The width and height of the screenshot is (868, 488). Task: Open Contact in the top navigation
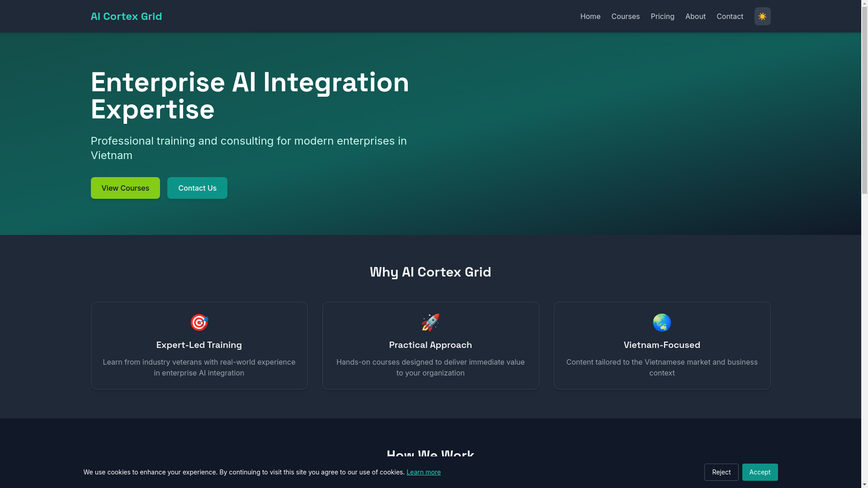(730, 16)
